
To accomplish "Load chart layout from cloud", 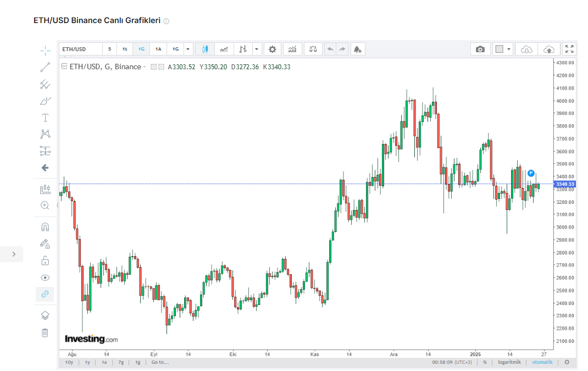I will (x=526, y=49).
